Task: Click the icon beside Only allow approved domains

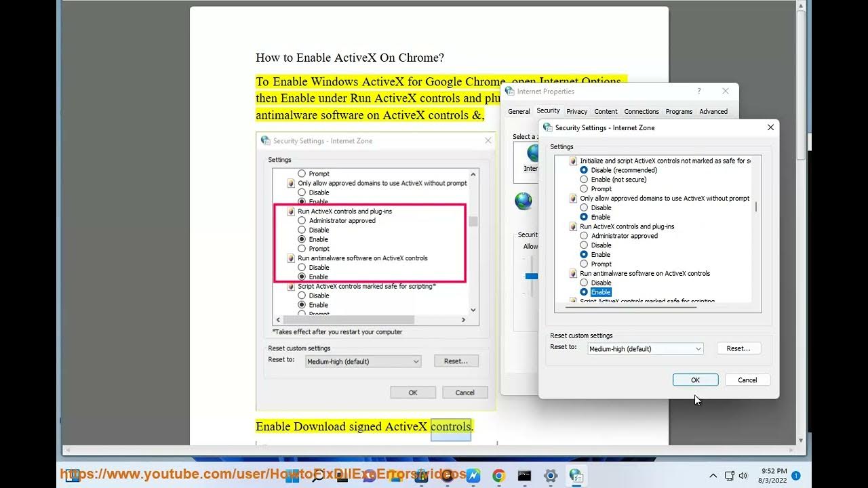Action: pos(574,199)
